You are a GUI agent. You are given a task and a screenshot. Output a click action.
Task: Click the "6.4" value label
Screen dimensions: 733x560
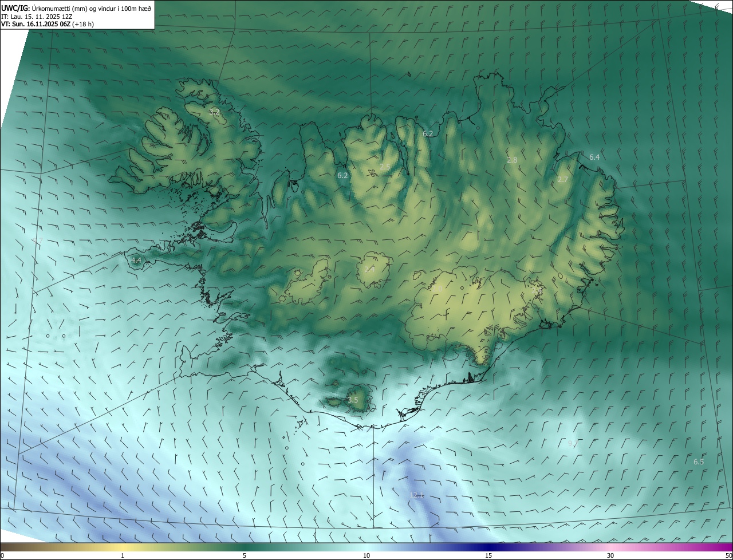click(x=594, y=157)
